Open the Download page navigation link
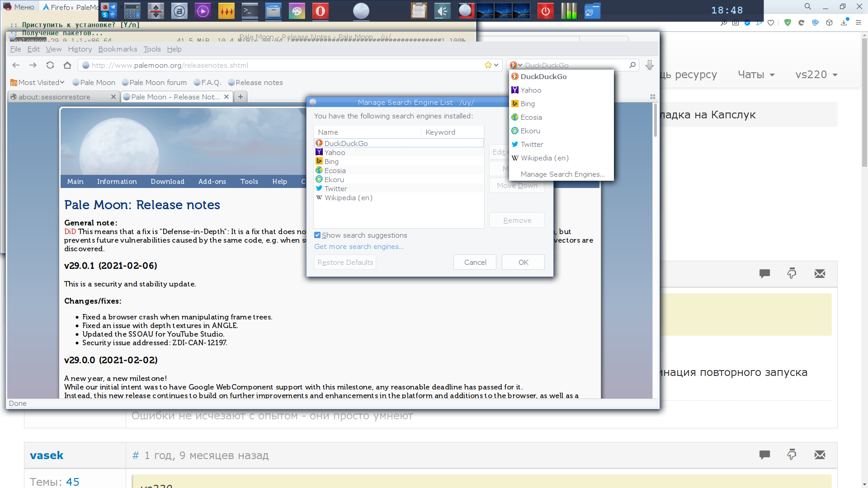The image size is (868, 488). (167, 181)
